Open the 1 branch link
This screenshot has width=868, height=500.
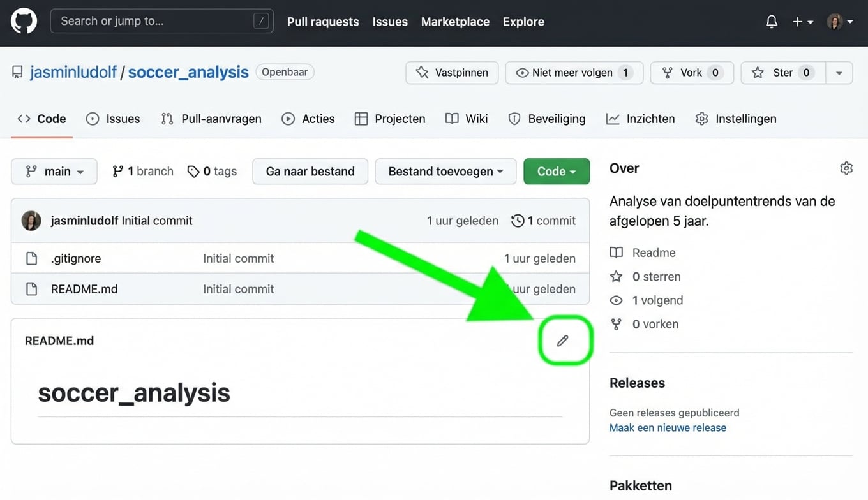pyautogui.click(x=143, y=172)
